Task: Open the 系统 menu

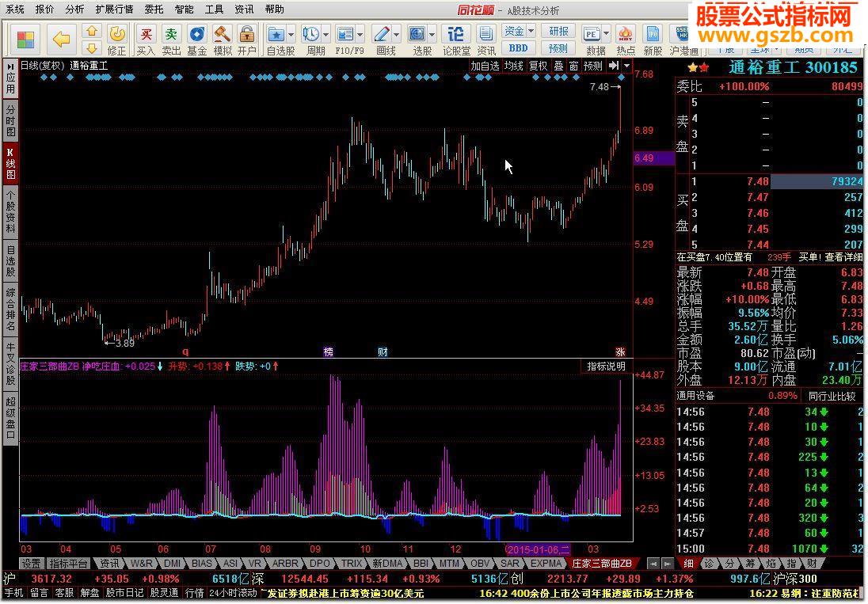Action: pyautogui.click(x=15, y=9)
